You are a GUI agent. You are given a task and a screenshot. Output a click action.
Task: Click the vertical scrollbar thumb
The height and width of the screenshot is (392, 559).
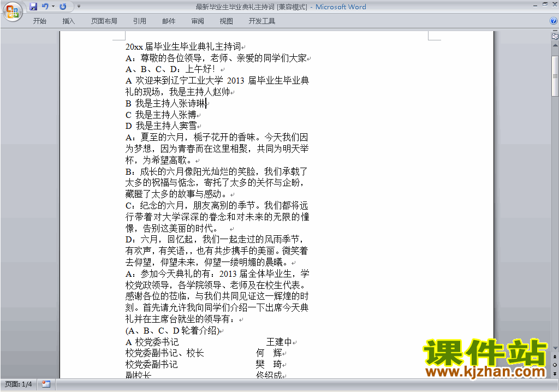pyautogui.click(x=555, y=76)
